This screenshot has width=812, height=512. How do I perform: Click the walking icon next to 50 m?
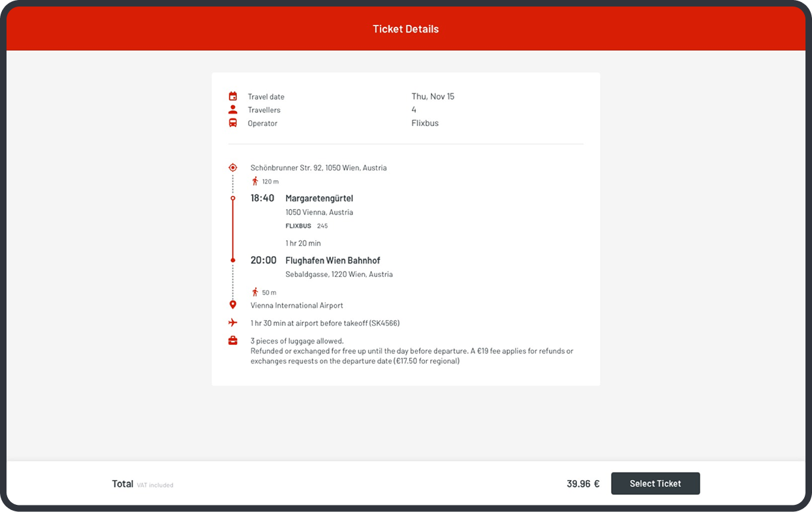[x=255, y=292]
